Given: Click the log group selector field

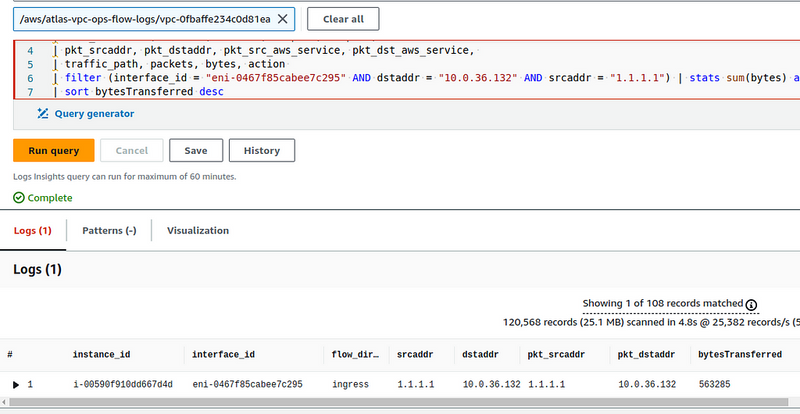Looking at the screenshot, I should (145, 19).
